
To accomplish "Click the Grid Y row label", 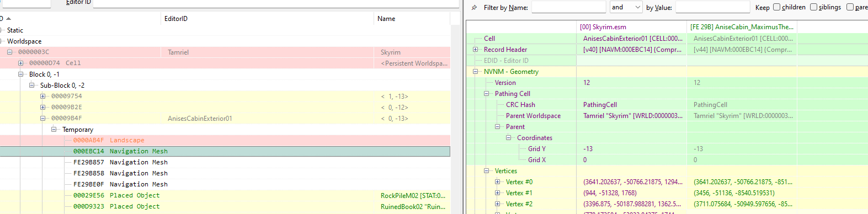I will click(x=537, y=149).
